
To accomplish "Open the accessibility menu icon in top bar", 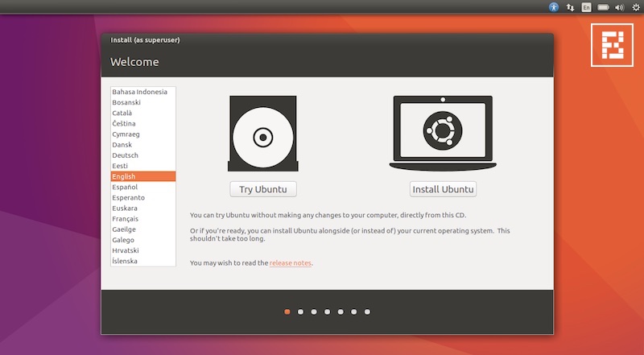I will [x=554, y=7].
